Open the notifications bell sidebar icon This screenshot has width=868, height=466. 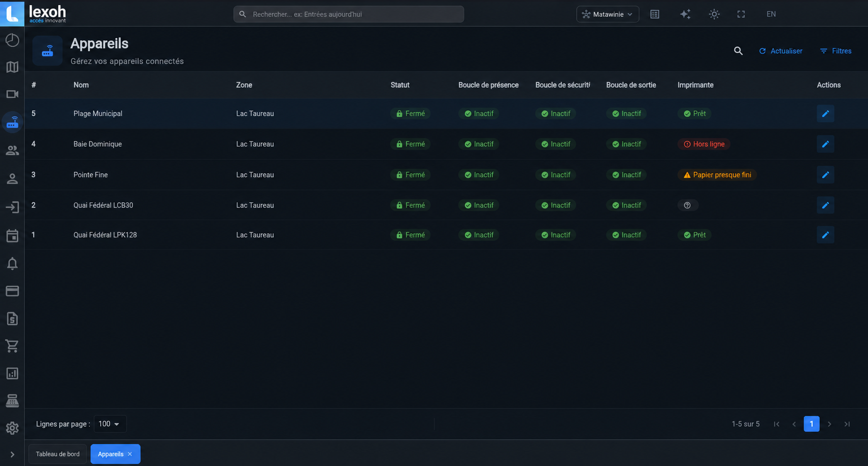[12, 264]
